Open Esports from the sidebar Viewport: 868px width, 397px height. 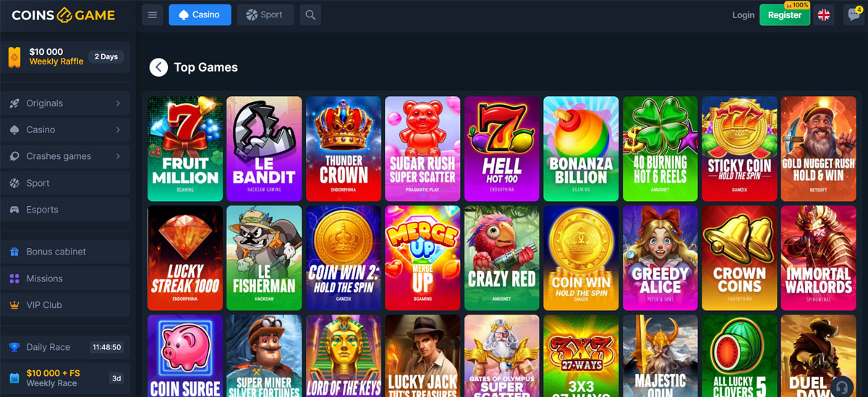click(x=65, y=210)
